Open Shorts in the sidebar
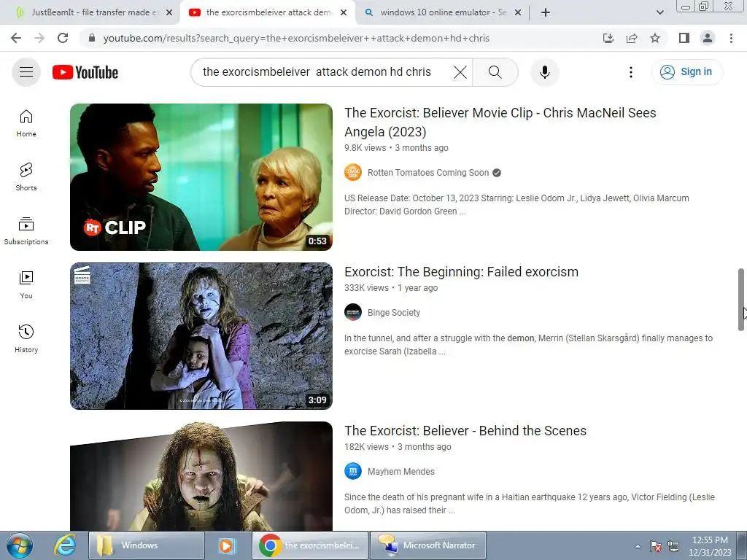The width and height of the screenshot is (747, 560). click(26, 177)
